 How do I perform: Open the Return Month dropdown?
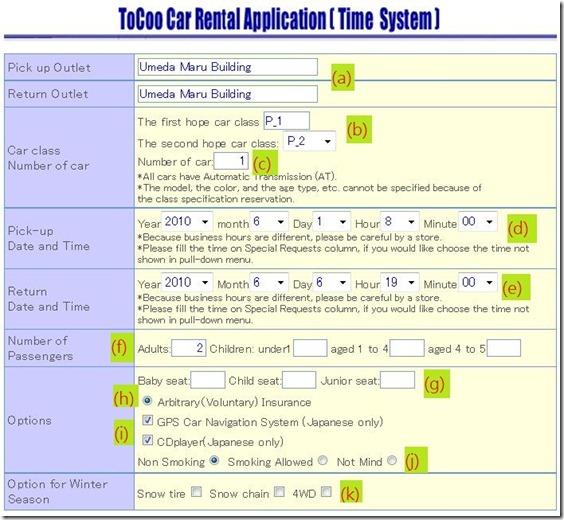point(269,282)
